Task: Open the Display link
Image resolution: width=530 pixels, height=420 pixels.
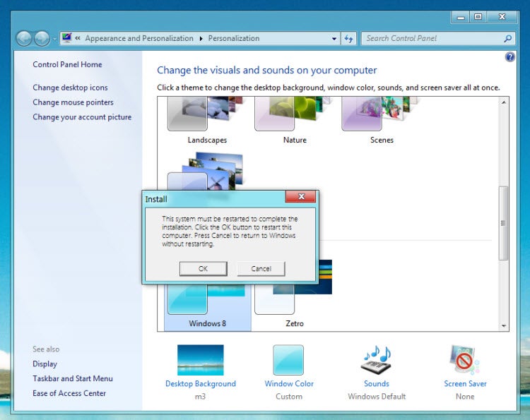Action: [x=45, y=364]
